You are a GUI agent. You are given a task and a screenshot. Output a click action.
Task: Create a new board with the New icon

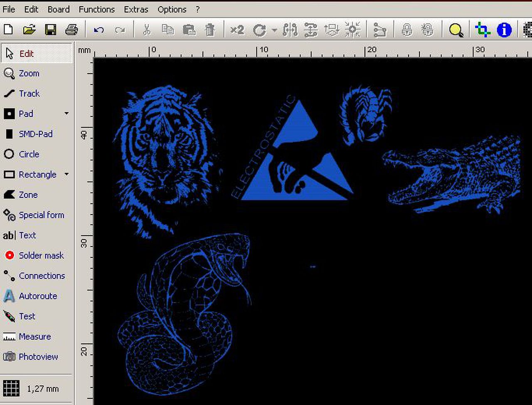pos(8,30)
